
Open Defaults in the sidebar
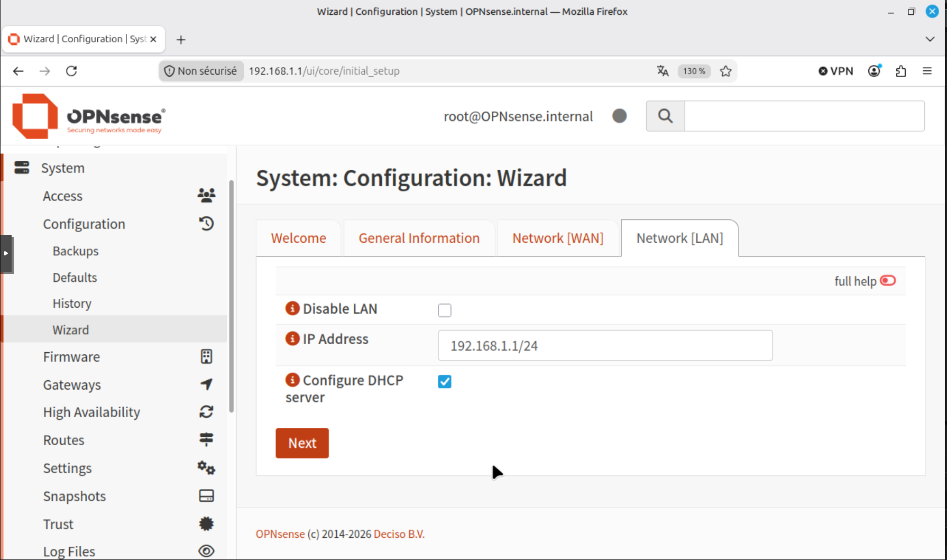75,277
